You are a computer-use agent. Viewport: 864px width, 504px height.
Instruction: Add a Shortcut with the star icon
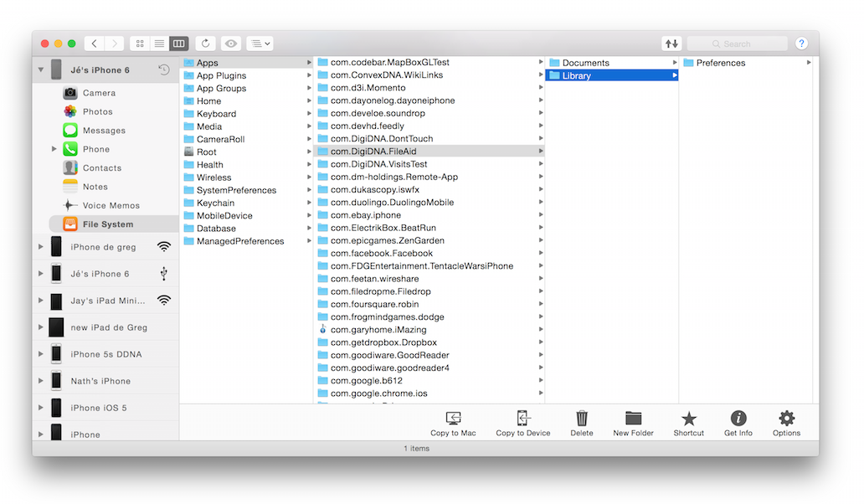689,419
